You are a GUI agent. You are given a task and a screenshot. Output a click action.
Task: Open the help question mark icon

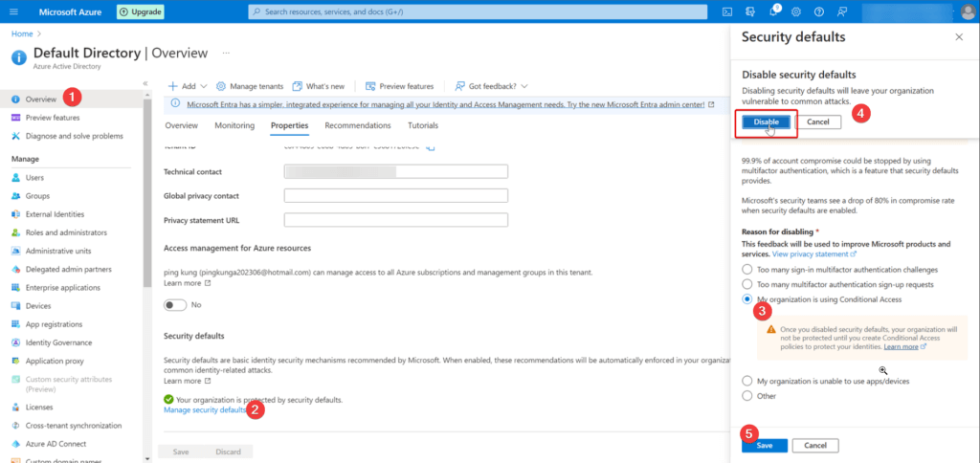click(819, 11)
